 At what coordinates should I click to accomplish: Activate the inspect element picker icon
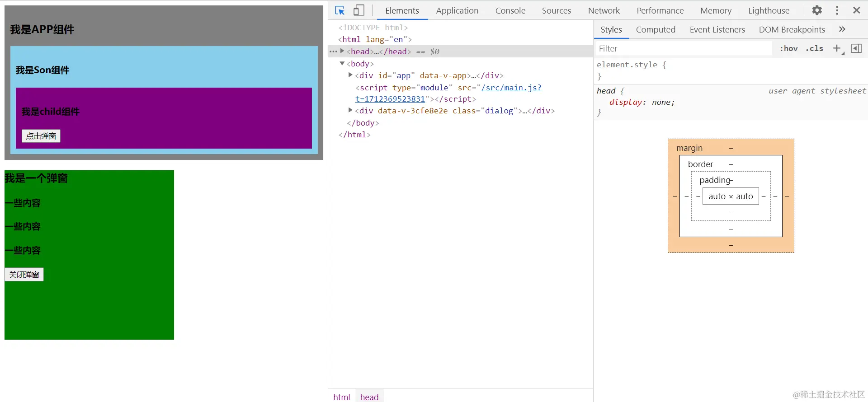pos(340,10)
